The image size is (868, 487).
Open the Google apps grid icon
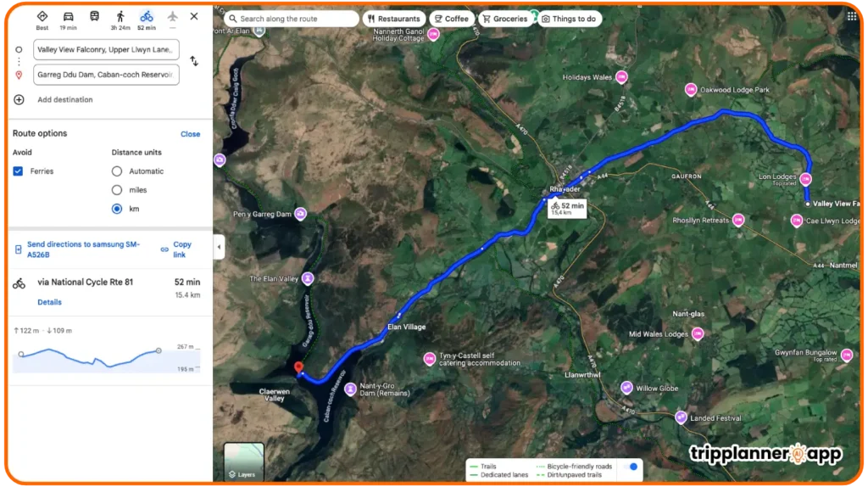(851, 16)
